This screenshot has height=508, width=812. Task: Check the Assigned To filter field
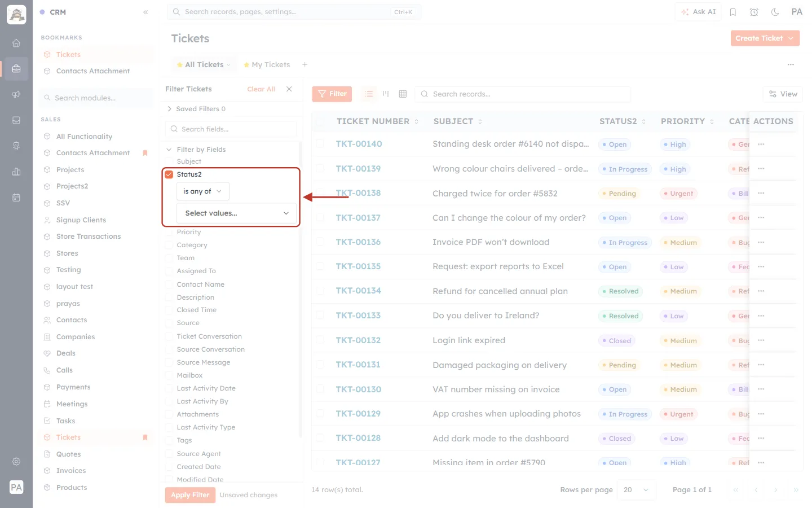coord(169,271)
